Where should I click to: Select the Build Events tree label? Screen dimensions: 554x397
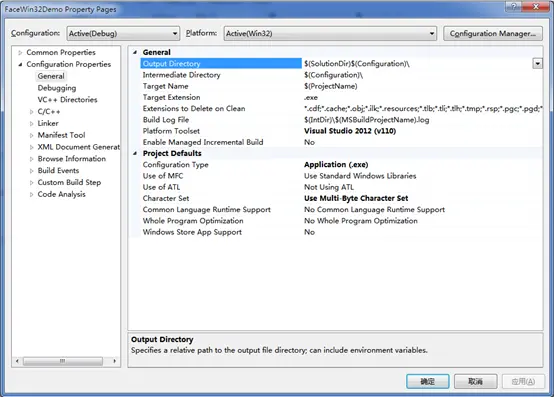[58, 170]
